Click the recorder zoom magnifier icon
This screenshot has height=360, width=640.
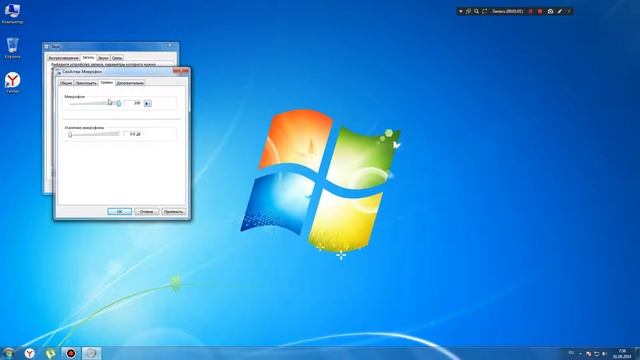[476, 11]
